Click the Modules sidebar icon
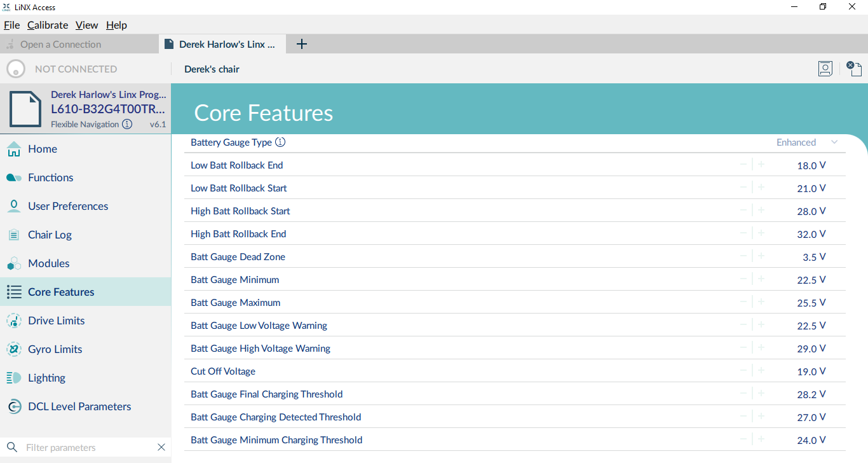This screenshot has width=868, height=463. tap(13, 263)
